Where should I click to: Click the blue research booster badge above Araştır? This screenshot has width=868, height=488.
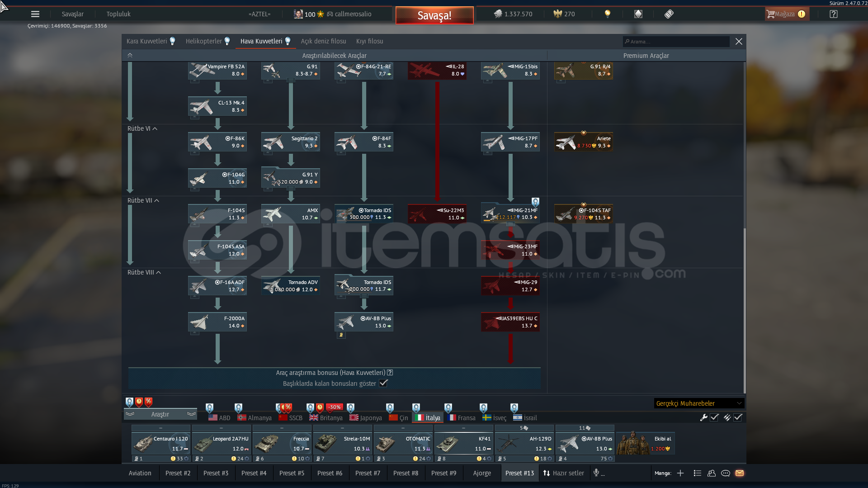click(x=129, y=402)
